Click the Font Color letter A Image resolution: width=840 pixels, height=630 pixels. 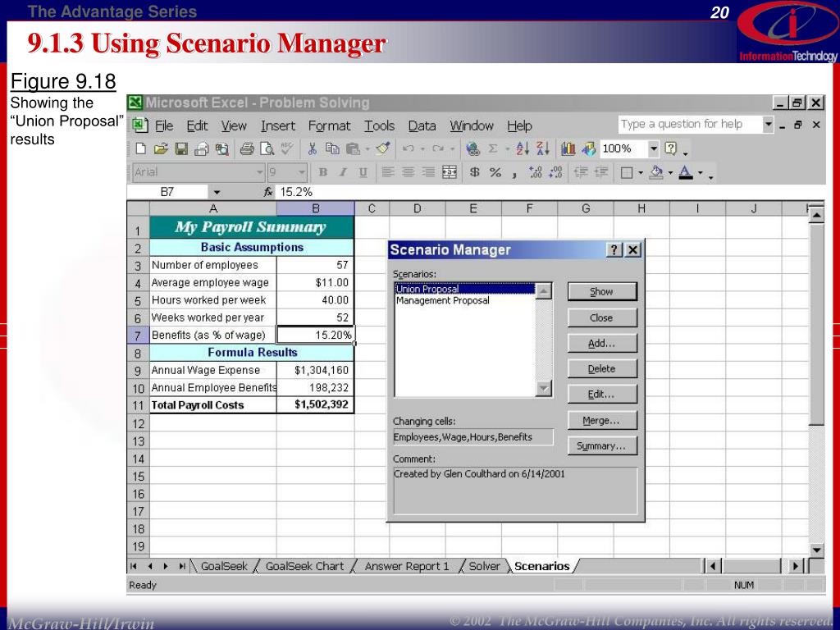tap(686, 172)
